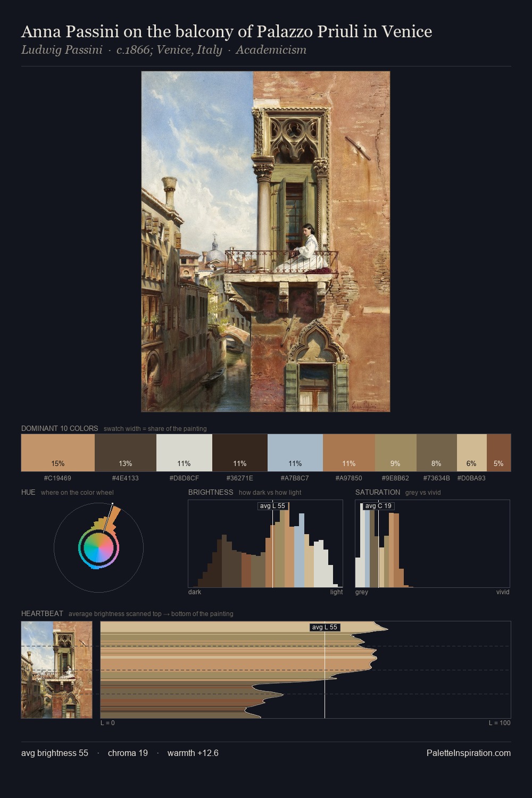Click the hex code #D8D8CF
Viewport: 532px width, 798px height.
[x=184, y=478]
